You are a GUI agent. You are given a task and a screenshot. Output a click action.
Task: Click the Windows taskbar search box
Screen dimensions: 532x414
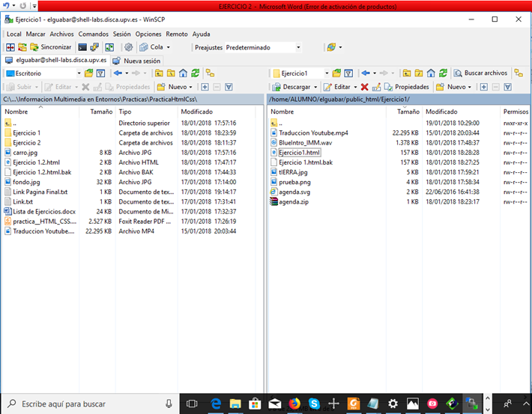pyautogui.click(x=90, y=404)
